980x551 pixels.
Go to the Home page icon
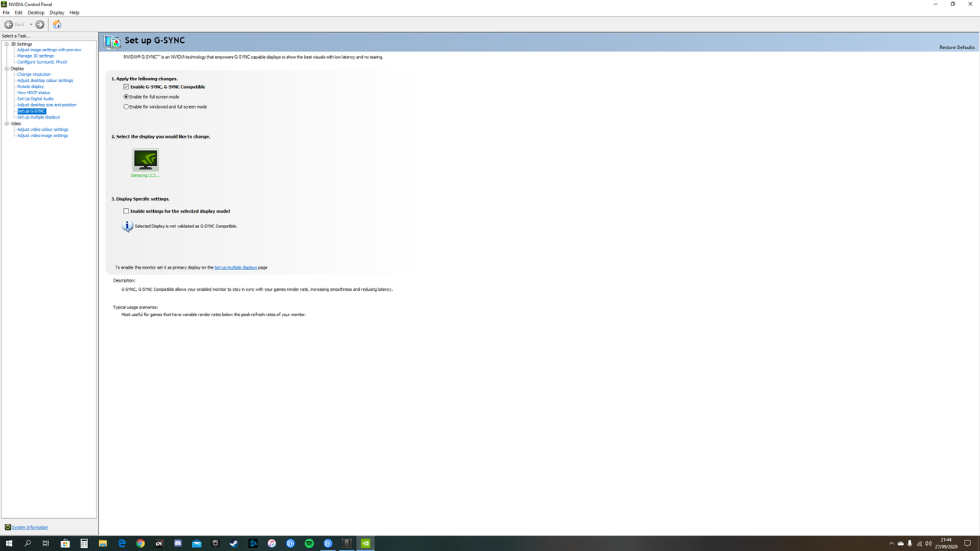[57, 24]
